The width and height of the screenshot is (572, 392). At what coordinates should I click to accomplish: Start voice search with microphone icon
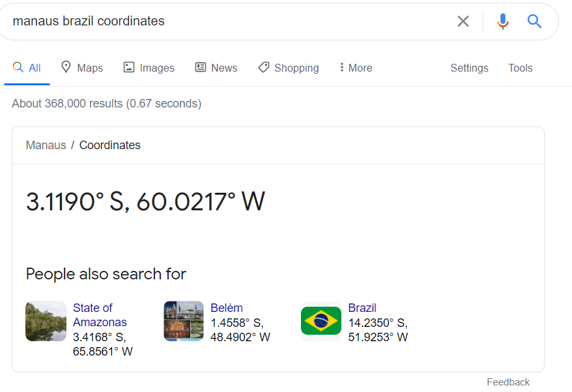click(x=502, y=21)
